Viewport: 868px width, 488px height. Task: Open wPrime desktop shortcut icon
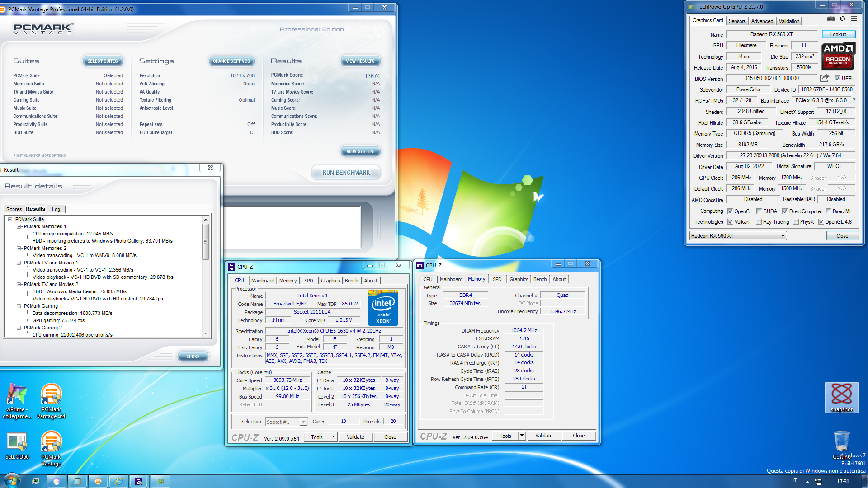click(x=17, y=401)
